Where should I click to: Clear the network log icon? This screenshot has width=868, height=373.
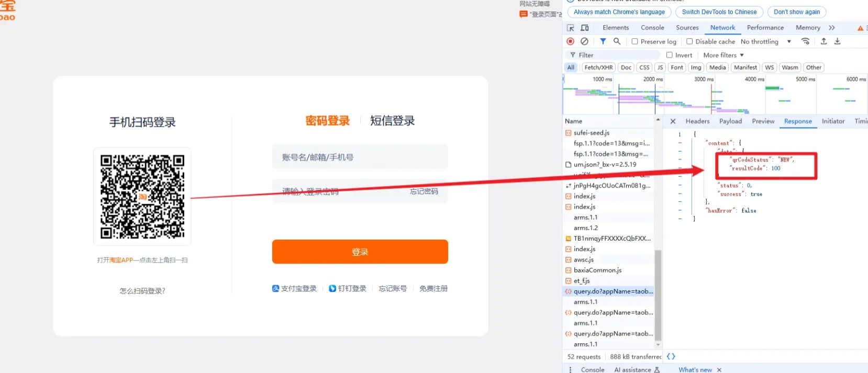tap(584, 41)
